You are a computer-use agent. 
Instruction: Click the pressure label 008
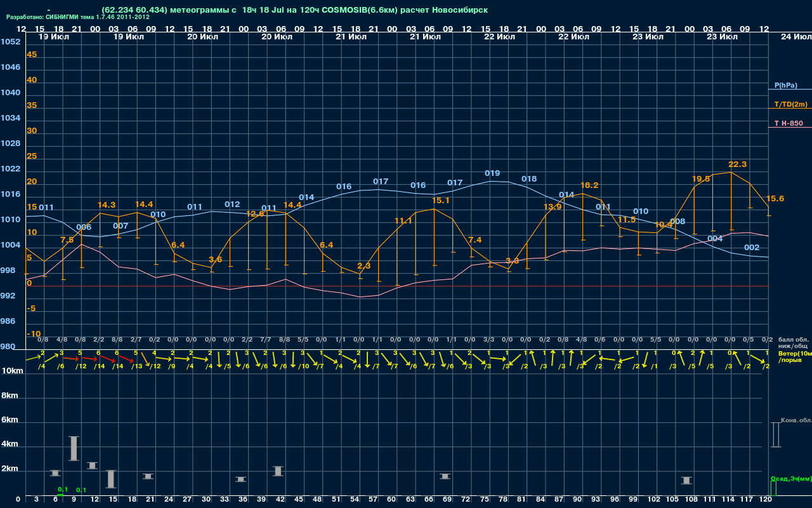pos(678,222)
